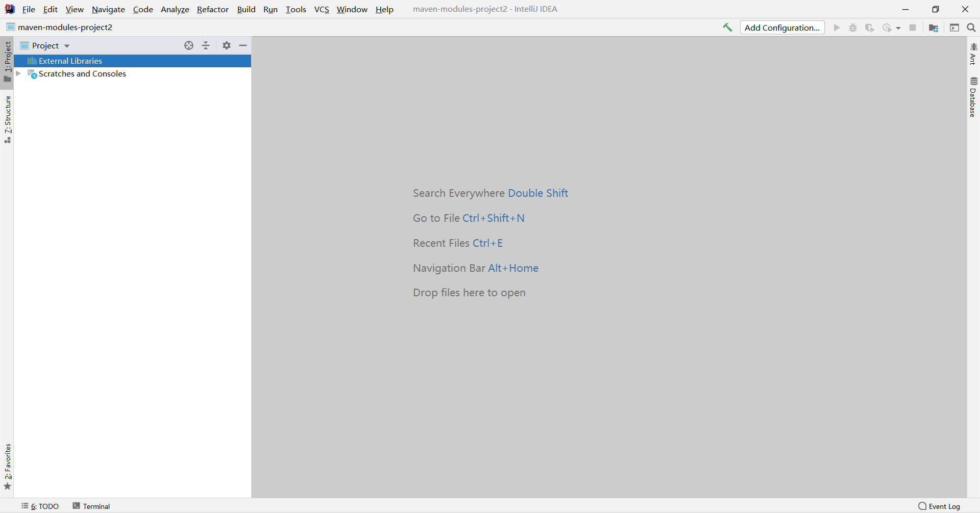Open the Help menu
Viewport: 980px width, 513px height.
coord(384,9)
